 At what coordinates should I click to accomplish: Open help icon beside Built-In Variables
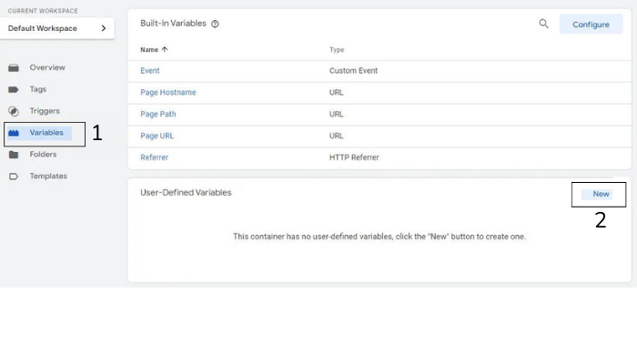click(x=215, y=25)
